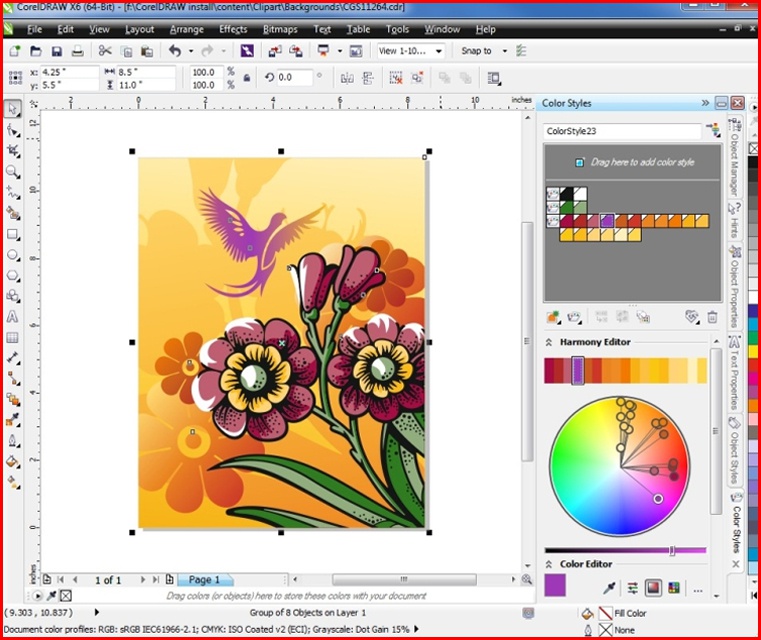
Task: Go to the next page arrow
Action: [x=143, y=579]
